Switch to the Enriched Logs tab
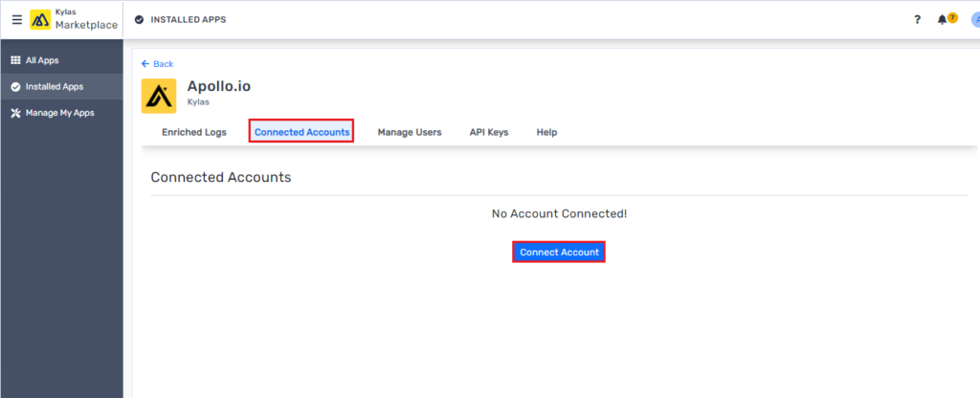Viewport: 980px width, 398px height. pyautogui.click(x=193, y=132)
